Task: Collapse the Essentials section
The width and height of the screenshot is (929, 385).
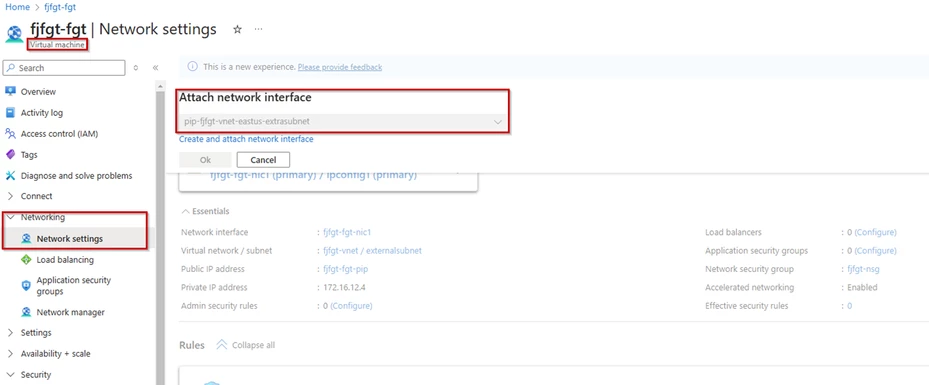Action: point(185,211)
